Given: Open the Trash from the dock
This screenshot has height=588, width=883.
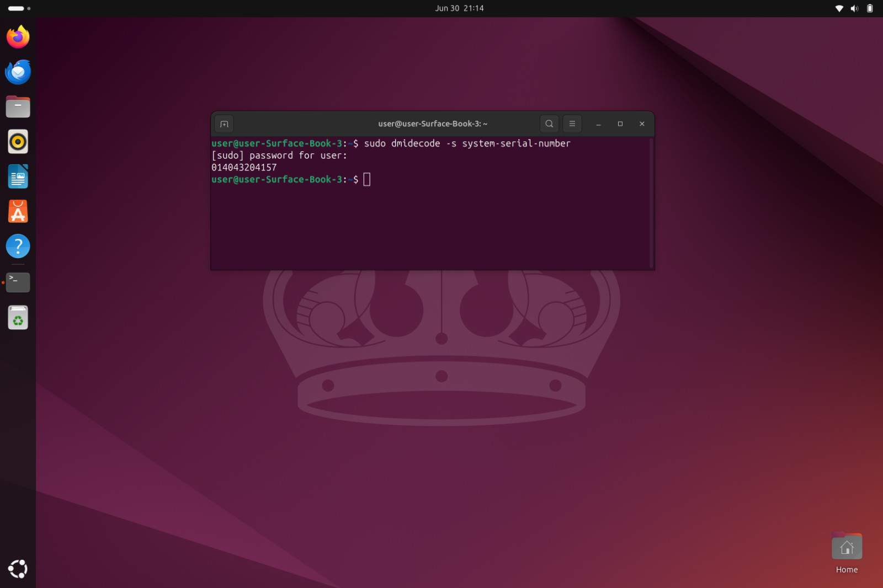Looking at the screenshot, I should [18, 317].
